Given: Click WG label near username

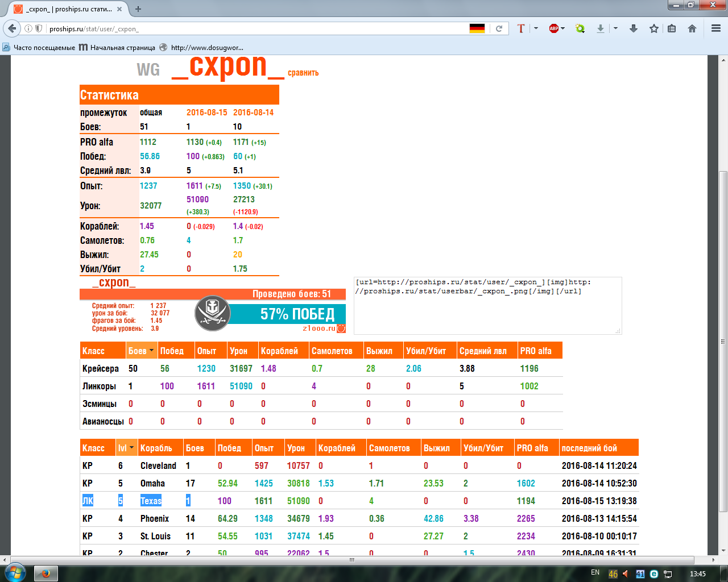Looking at the screenshot, I should (148, 69).
